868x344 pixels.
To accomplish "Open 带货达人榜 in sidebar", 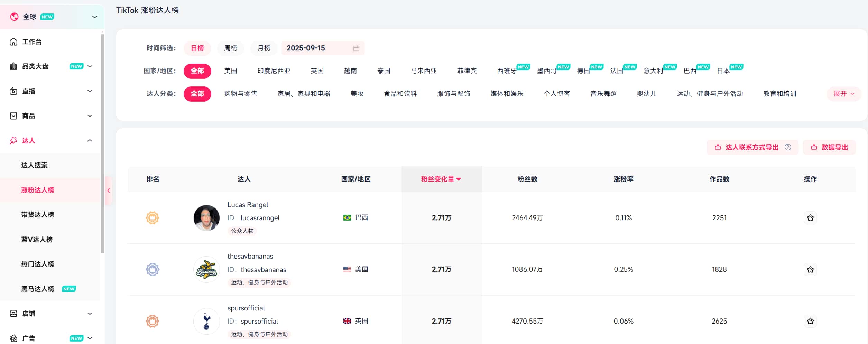I will point(38,215).
